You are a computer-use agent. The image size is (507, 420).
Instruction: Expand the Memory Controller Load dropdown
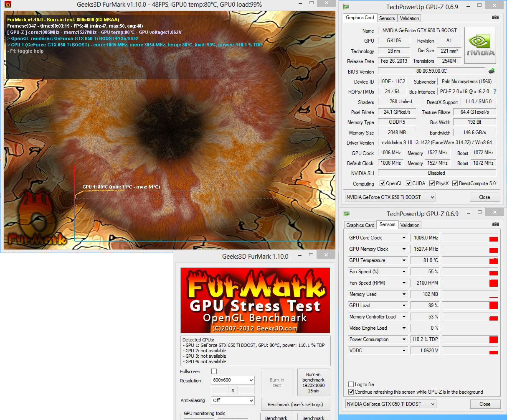(404, 317)
